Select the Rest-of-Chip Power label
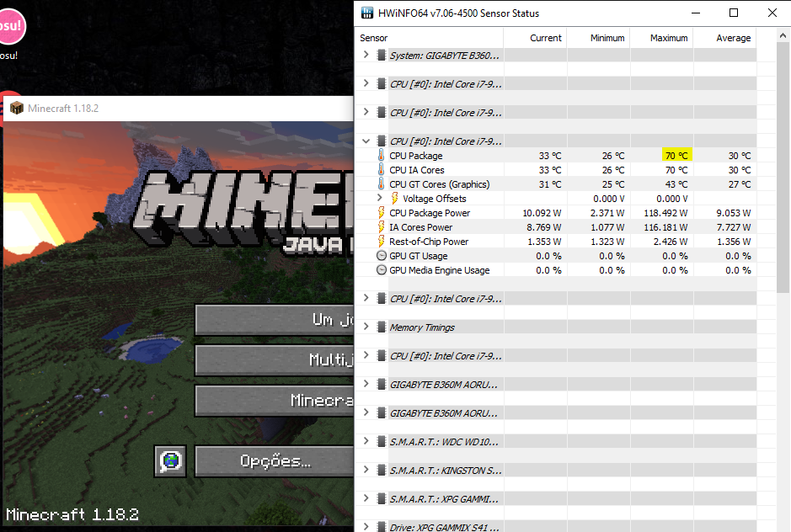 coord(429,242)
